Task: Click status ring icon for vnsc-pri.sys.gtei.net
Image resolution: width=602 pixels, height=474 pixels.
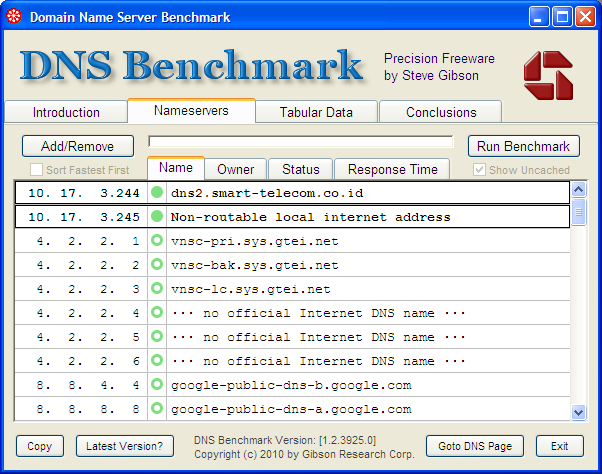Action: pos(157,240)
